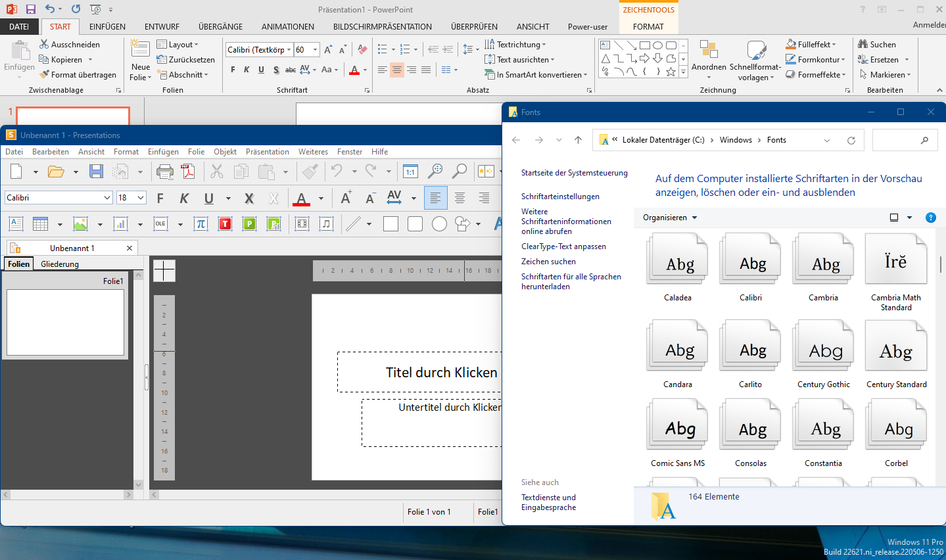The image size is (946, 560).
Task: Insert a text frame in Presentations
Action: point(16,223)
